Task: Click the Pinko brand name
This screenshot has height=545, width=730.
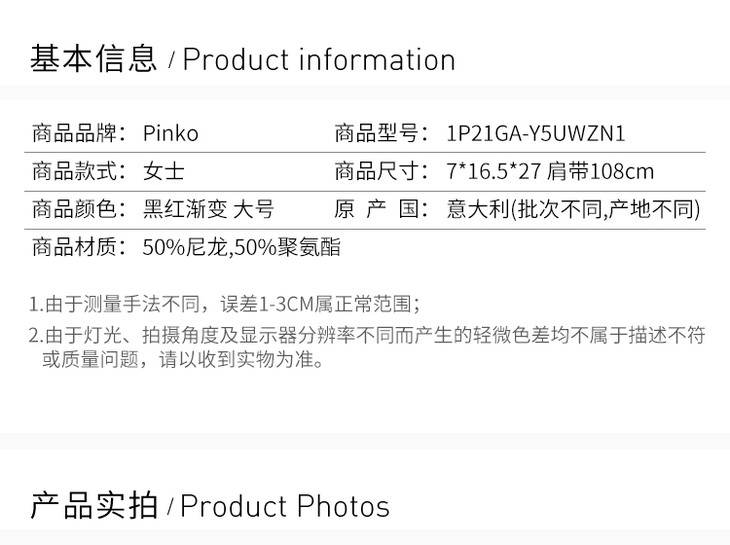Action: (x=171, y=134)
